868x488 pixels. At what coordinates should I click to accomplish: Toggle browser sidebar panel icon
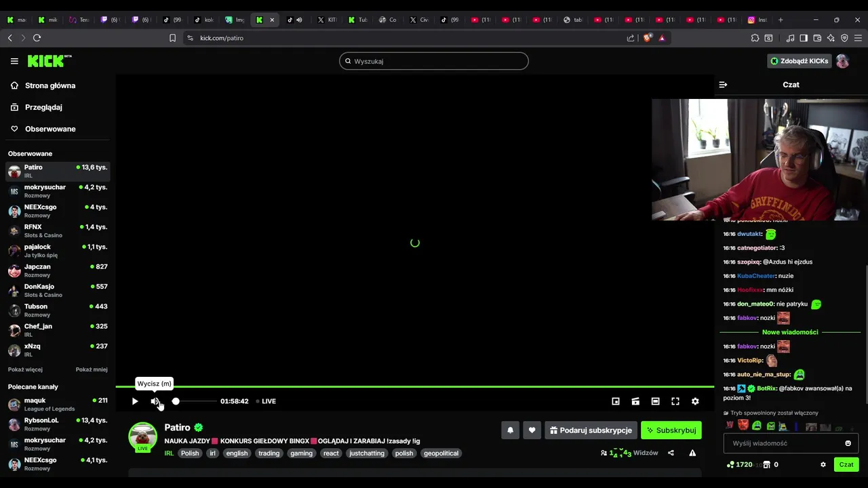coord(804,38)
